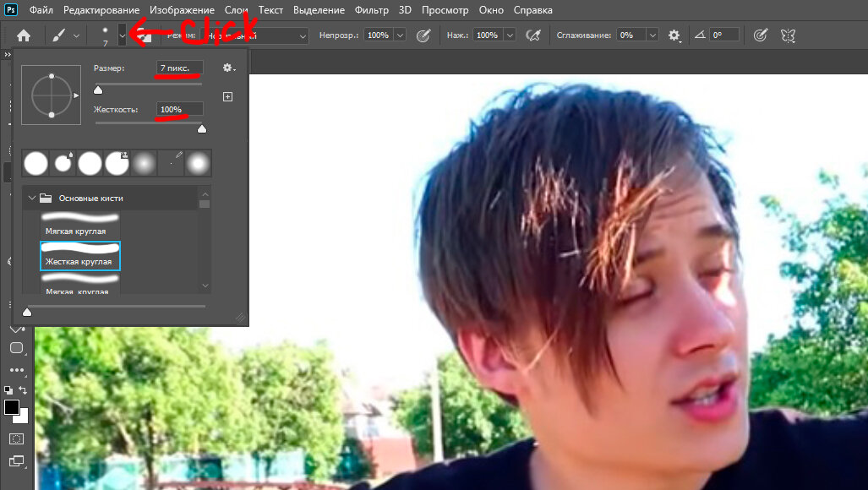Open Текст menu
The height and width of the screenshot is (490, 868).
[270, 10]
